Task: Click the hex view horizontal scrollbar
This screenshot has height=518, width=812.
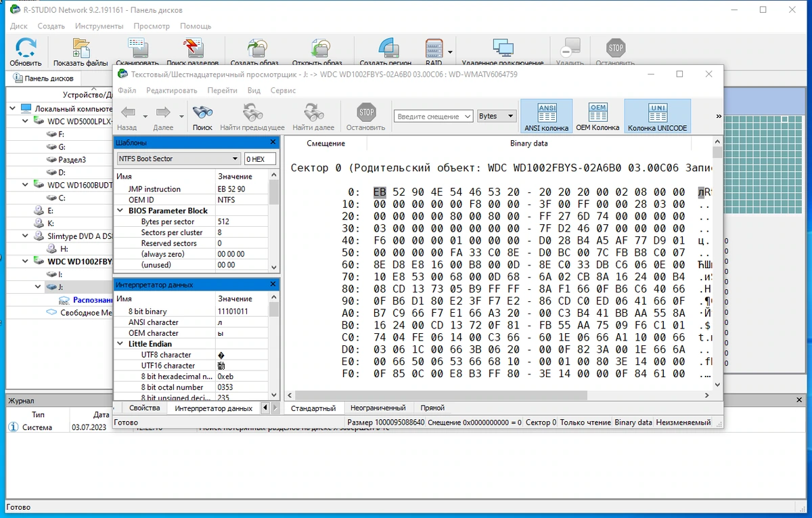Action: [x=499, y=395]
